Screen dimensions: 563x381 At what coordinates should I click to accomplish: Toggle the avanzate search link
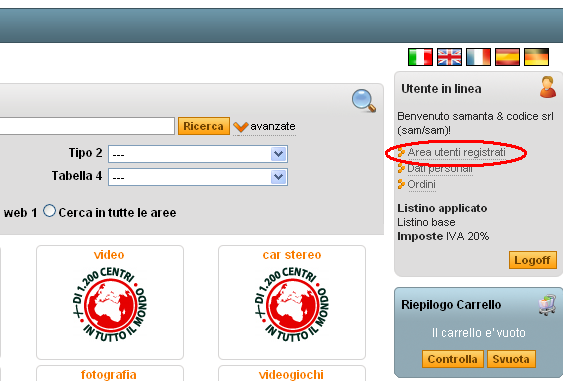click(x=273, y=126)
